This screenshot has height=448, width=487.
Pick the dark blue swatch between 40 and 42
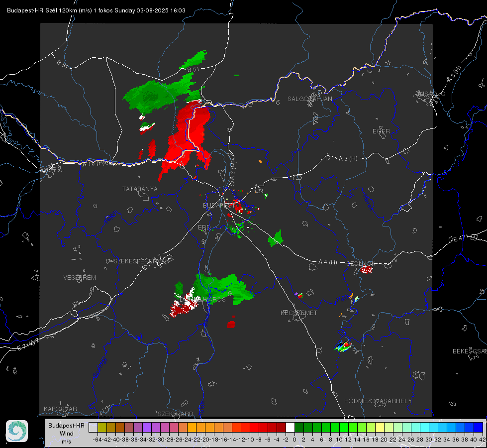pyautogui.click(x=479, y=428)
